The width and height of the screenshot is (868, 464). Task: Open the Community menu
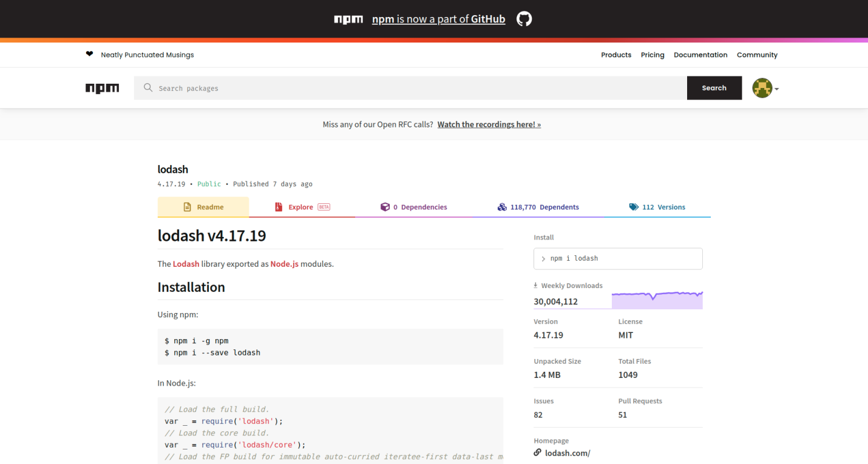pyautogui.click(x=757, y=55)
